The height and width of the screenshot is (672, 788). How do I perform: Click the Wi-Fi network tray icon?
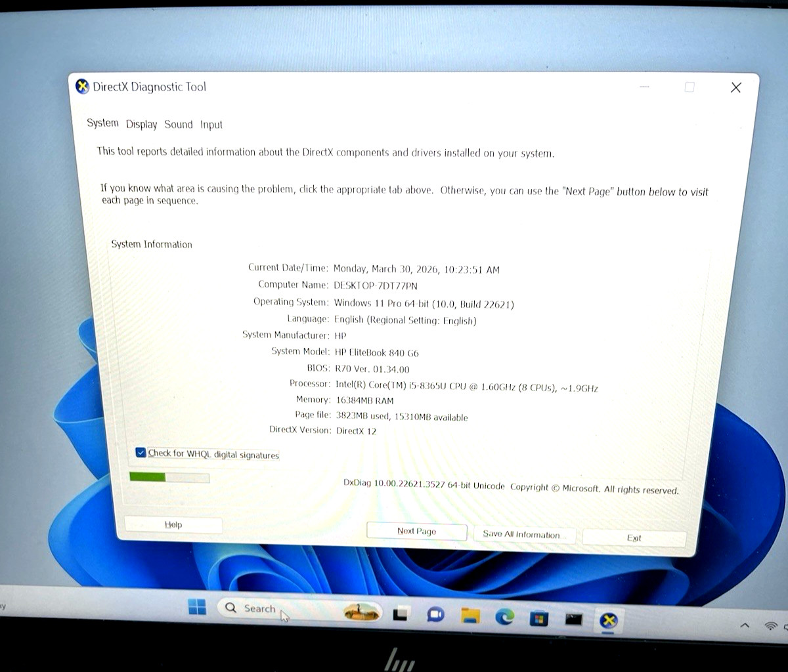click(x=771, y=626)
